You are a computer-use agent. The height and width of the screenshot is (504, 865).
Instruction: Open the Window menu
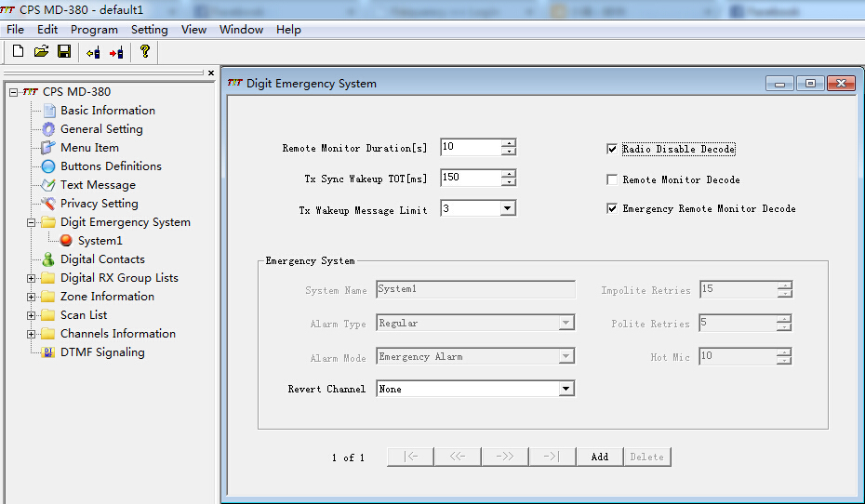(x=241, y=30)
